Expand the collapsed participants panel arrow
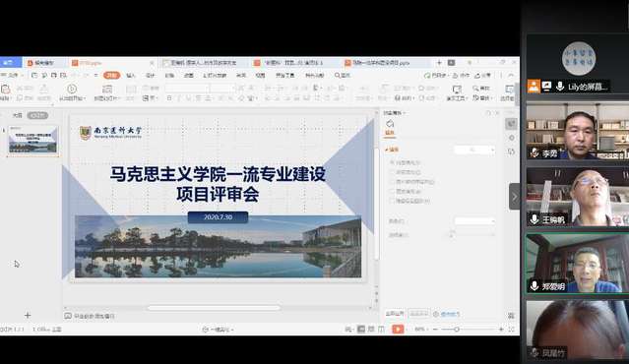629x364 pixels. tap(514, 197)
